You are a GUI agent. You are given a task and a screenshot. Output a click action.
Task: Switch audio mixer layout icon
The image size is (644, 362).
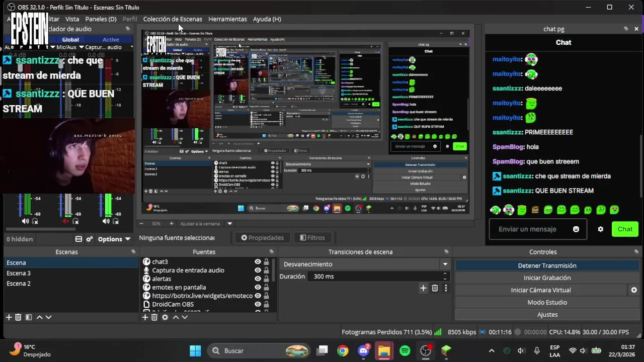click(78, 239)
